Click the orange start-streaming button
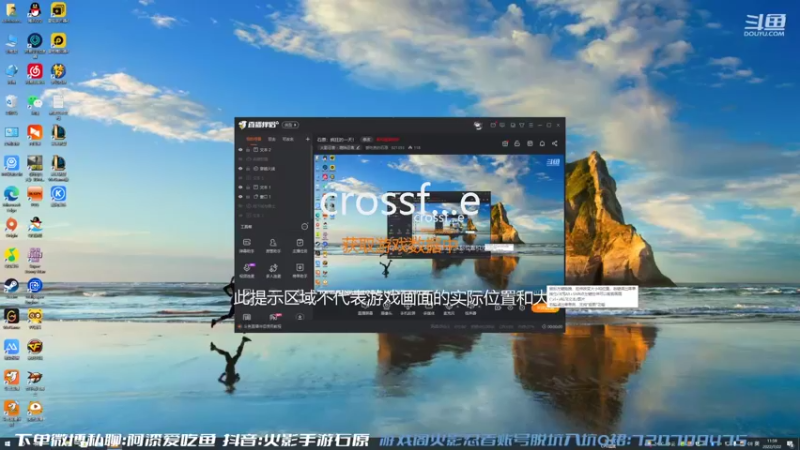 tap(545, 308)
